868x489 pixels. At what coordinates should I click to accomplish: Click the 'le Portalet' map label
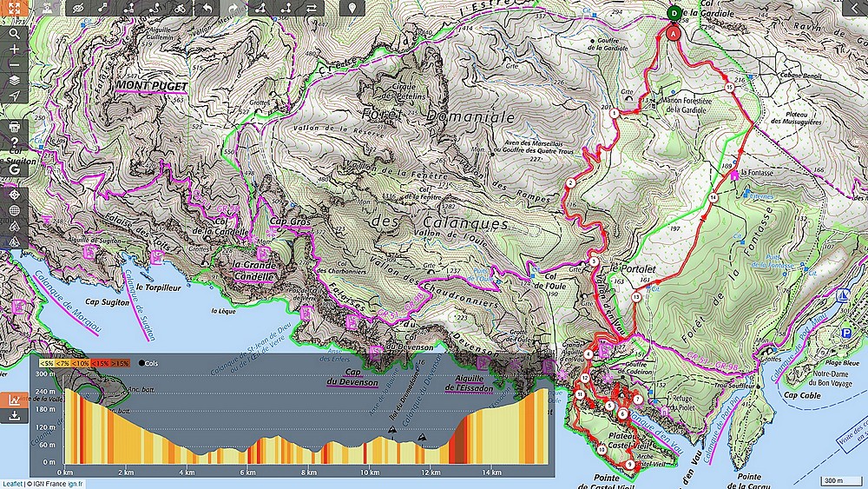[x=633, y=269]
